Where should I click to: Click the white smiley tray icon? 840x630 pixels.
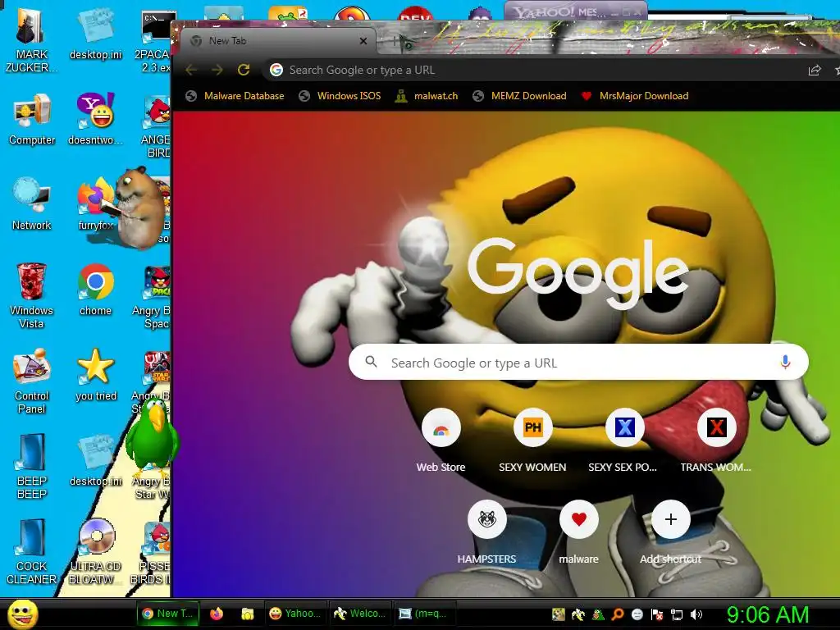point(637,614)
